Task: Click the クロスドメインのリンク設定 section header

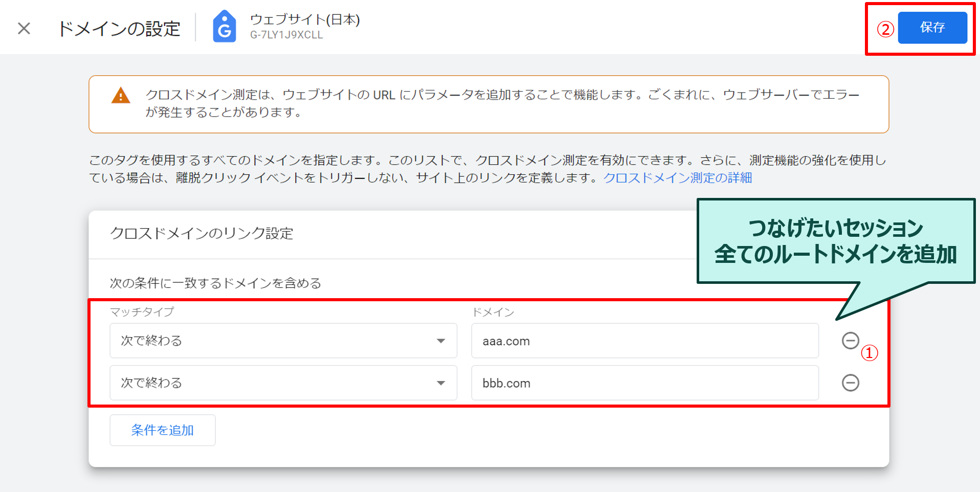Action: click(202, 234)
